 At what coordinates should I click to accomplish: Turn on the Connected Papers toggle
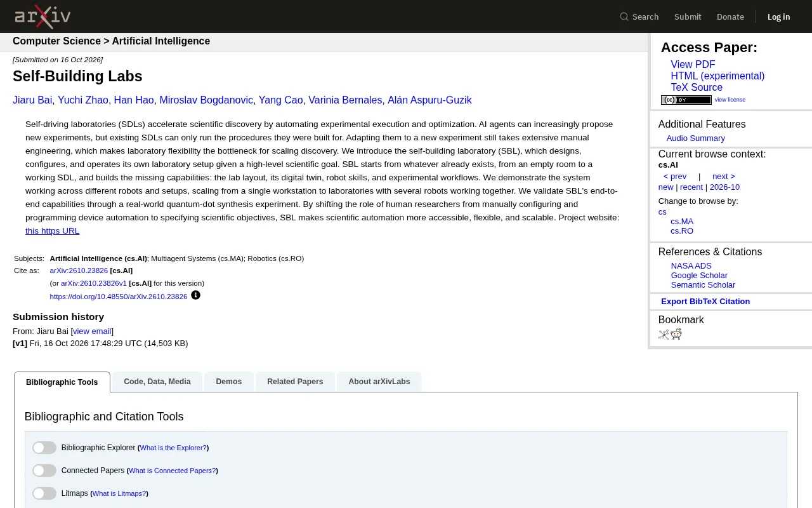[44, 471]
